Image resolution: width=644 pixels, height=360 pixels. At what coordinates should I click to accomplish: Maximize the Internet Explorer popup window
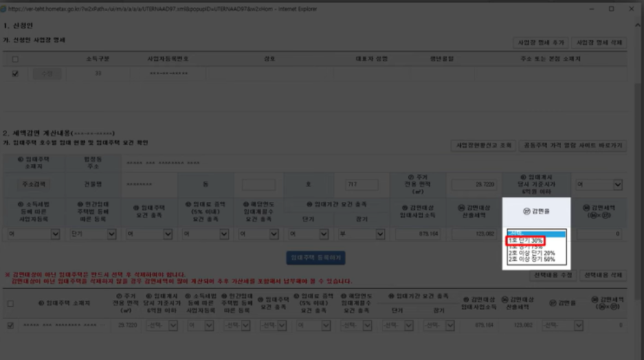[x=611, y=8]
